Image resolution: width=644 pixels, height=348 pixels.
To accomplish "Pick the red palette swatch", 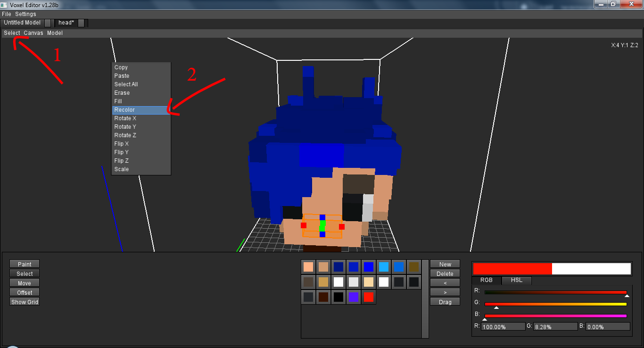I will tap(369, 297).
